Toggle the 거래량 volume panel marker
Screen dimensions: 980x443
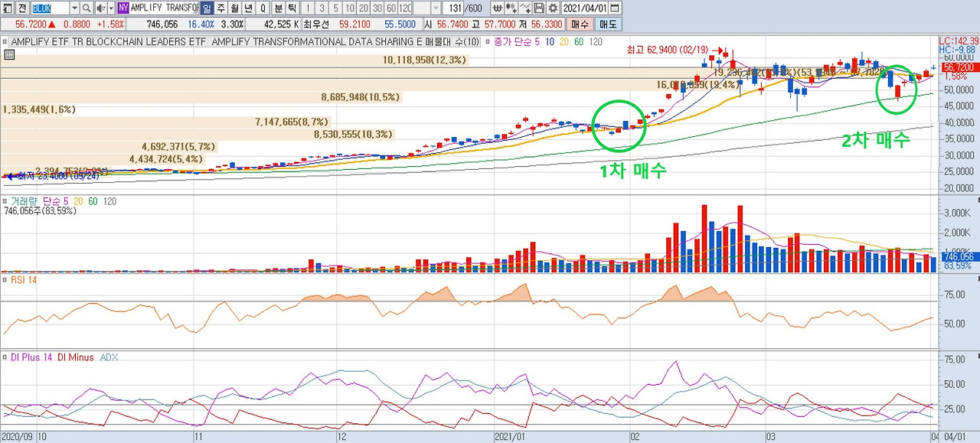(5, 200)
